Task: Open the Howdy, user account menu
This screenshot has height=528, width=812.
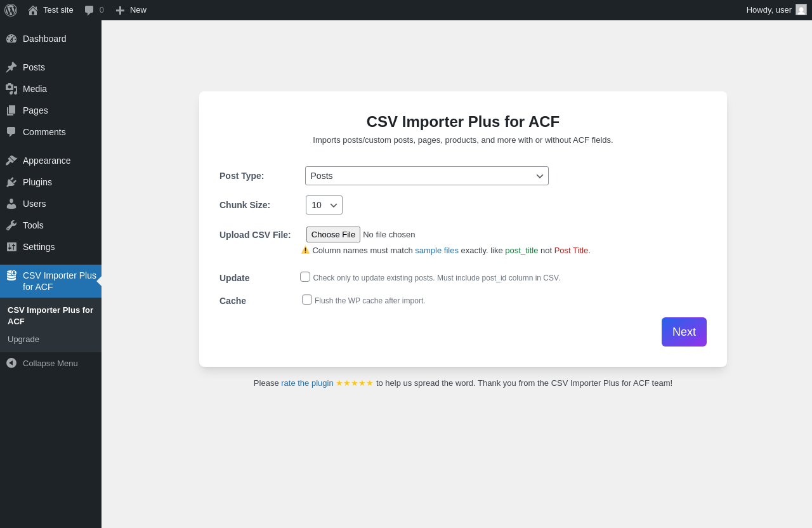Action: click(776, 10)
